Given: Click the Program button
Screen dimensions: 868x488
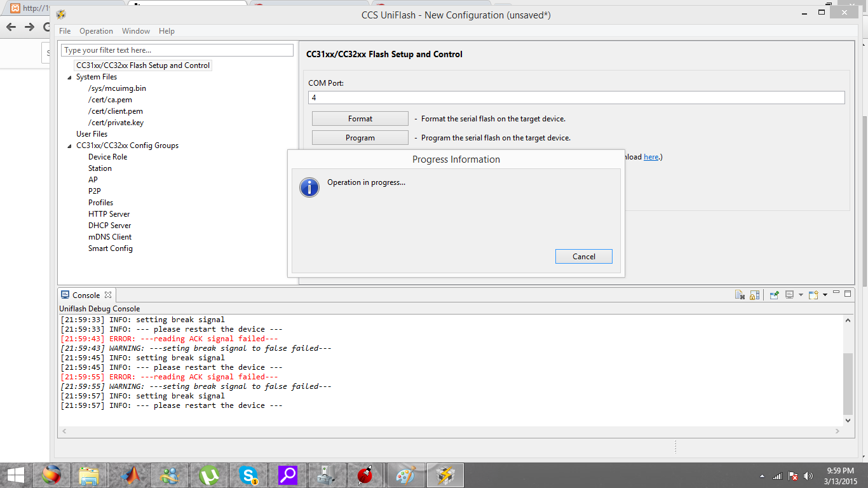Looking at the screenshot, I should tap(360, 138).
